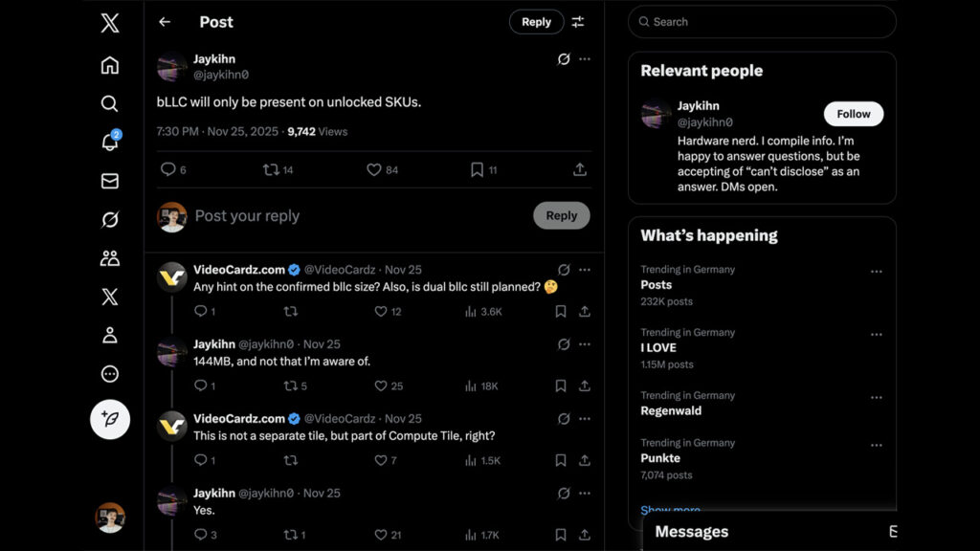Open reply sorting filter icon

click(x=578, y=22)
